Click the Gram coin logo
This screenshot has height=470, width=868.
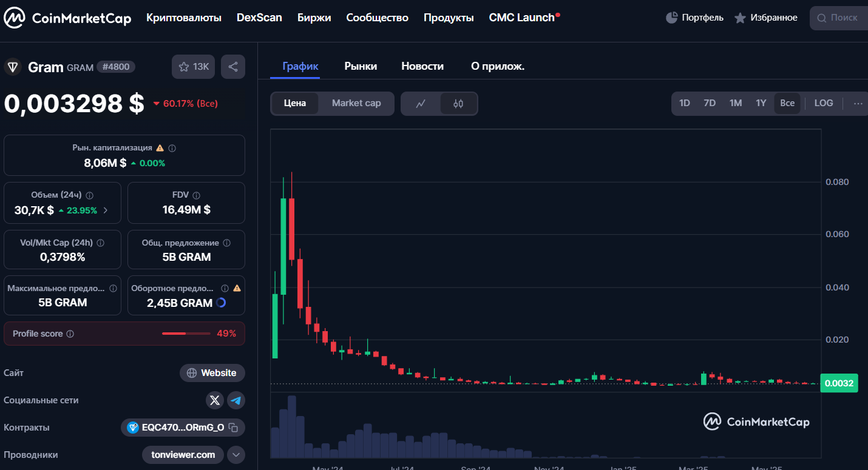coord(13,67)
